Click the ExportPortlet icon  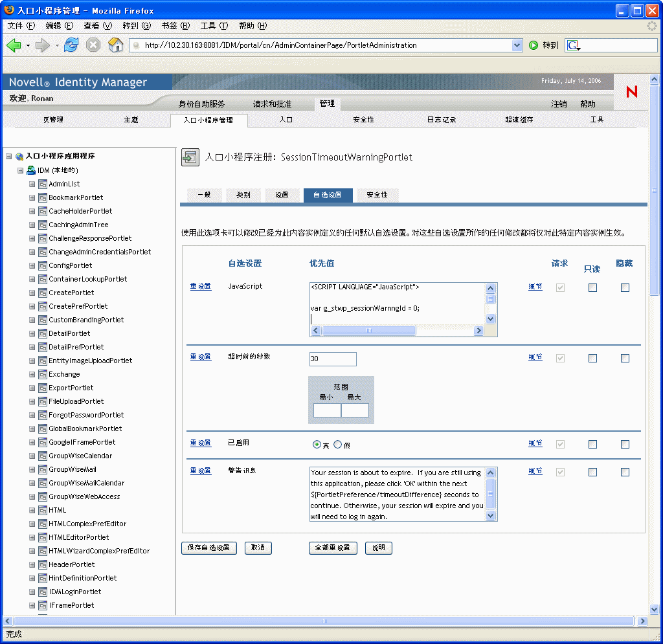pos(42,388)
